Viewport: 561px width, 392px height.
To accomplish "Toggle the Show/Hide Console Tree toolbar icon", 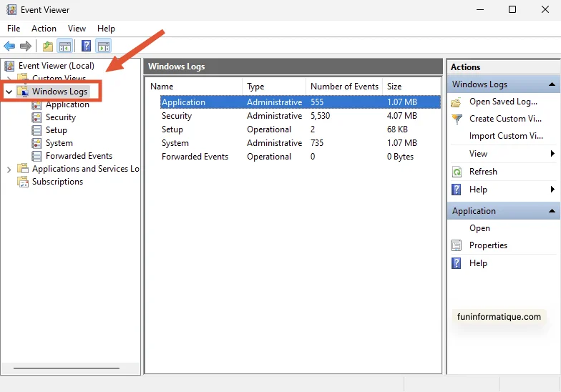I will [64, 46].
